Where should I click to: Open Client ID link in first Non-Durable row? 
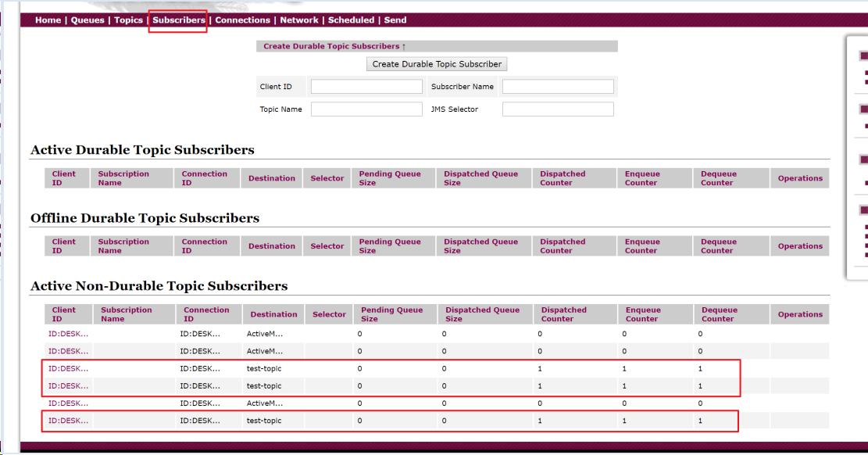[x=68, y=334]
